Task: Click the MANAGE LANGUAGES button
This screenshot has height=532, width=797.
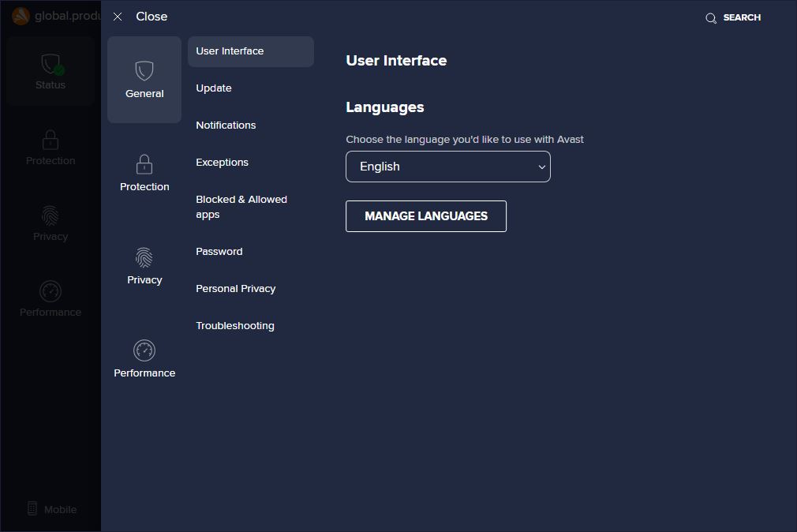Action: [x=426, y=216]
